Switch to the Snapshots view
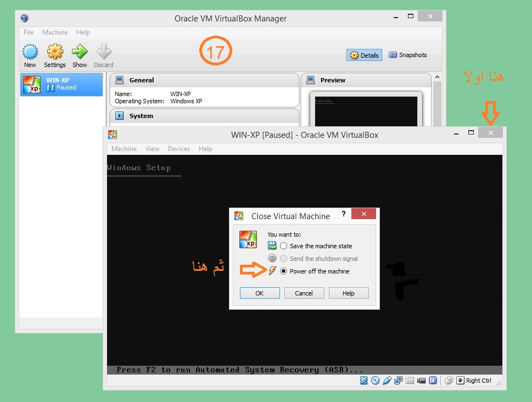The height and width of the screenshot is (402, 532). coord(408,55)
